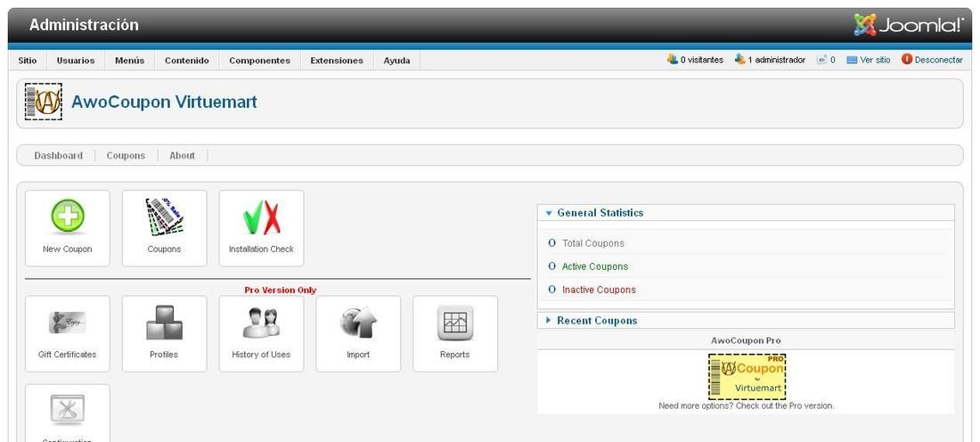This screenshot has width=980, height=442.
Task: Switch to the Coupons submenu tab
Action: [126, 156]
